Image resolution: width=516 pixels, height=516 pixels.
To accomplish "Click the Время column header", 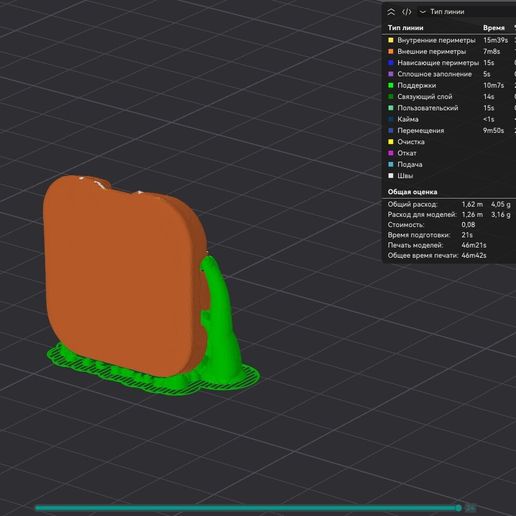I will [494, 28].
